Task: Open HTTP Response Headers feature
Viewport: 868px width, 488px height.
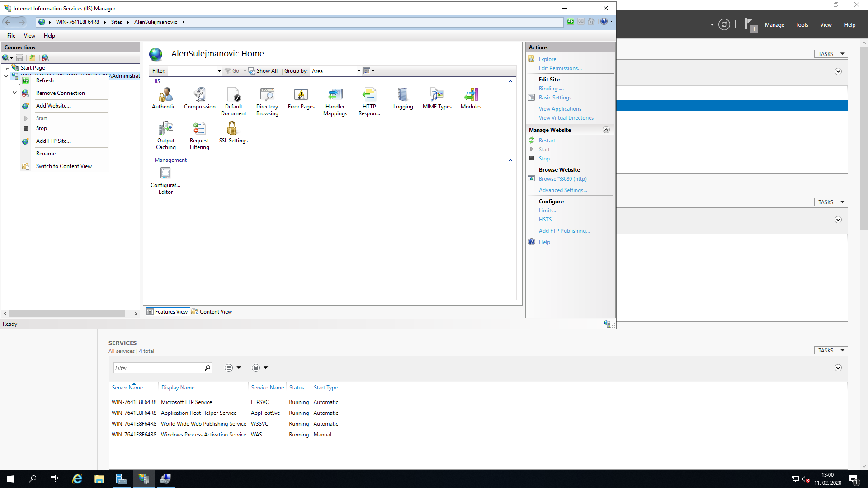Action: coord(369,102)
